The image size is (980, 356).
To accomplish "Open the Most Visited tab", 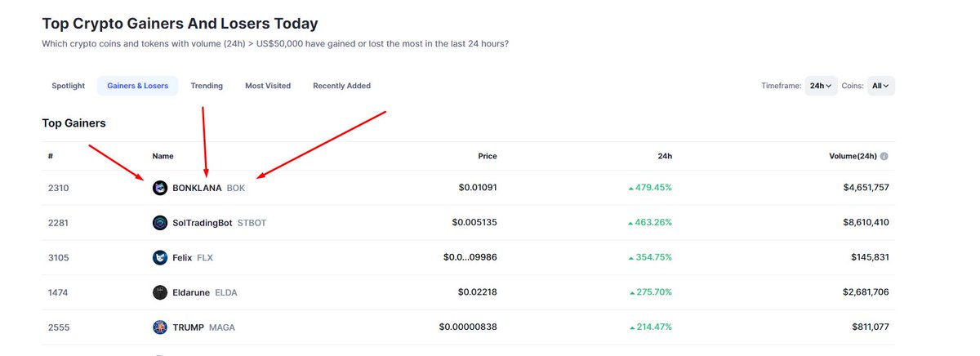I will click(268, 86).
